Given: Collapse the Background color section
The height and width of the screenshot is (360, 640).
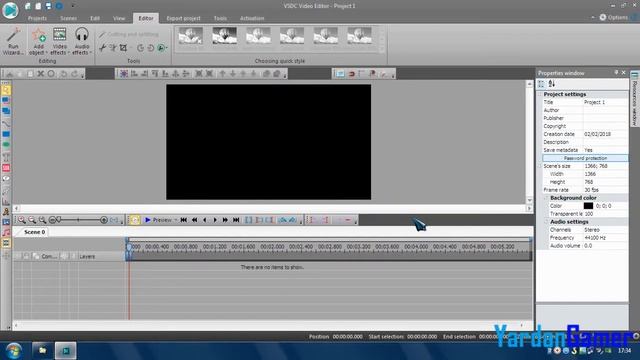Looking at the screenshot, I should click(546, 198).
